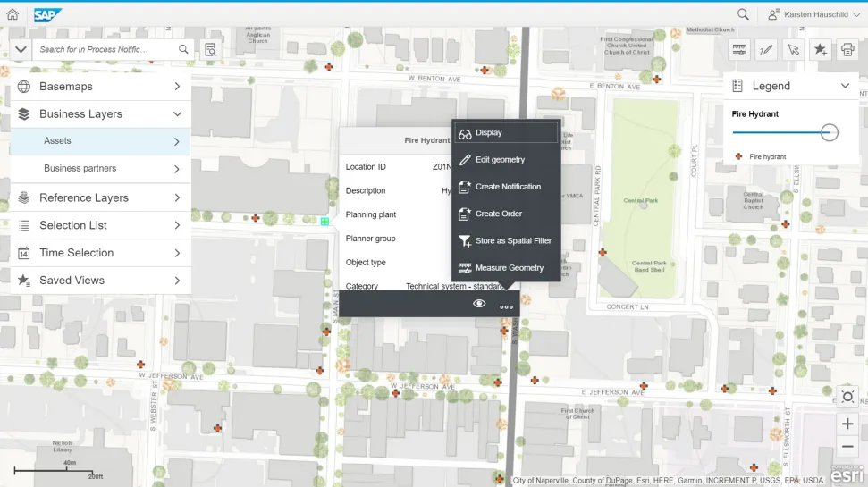Activate the arrow selection tool
Screen dimensions: 868x487
[x=793, y=50]
